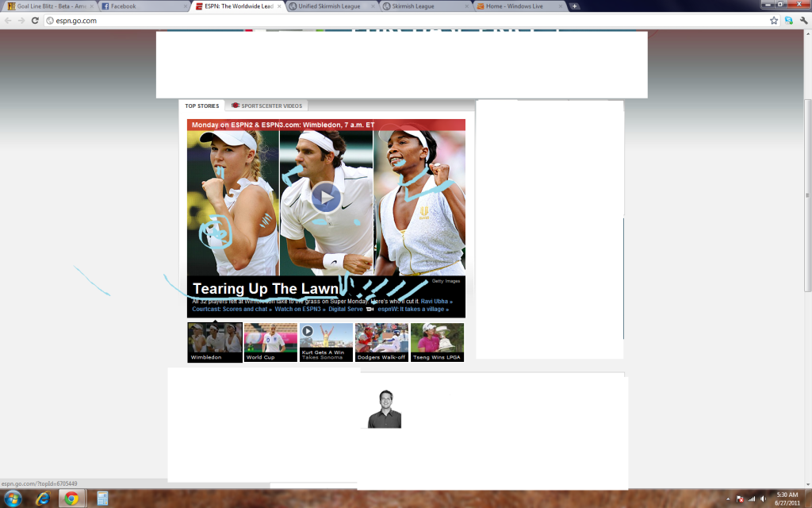Click the Skype extension icon in toolbar
812x508 pixels.
789,21
